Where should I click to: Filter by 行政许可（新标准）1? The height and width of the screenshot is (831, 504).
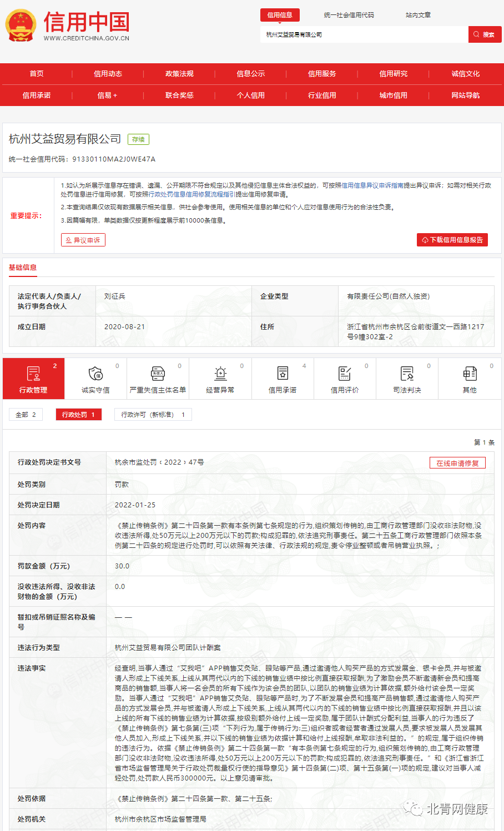[x=153, y=415]
